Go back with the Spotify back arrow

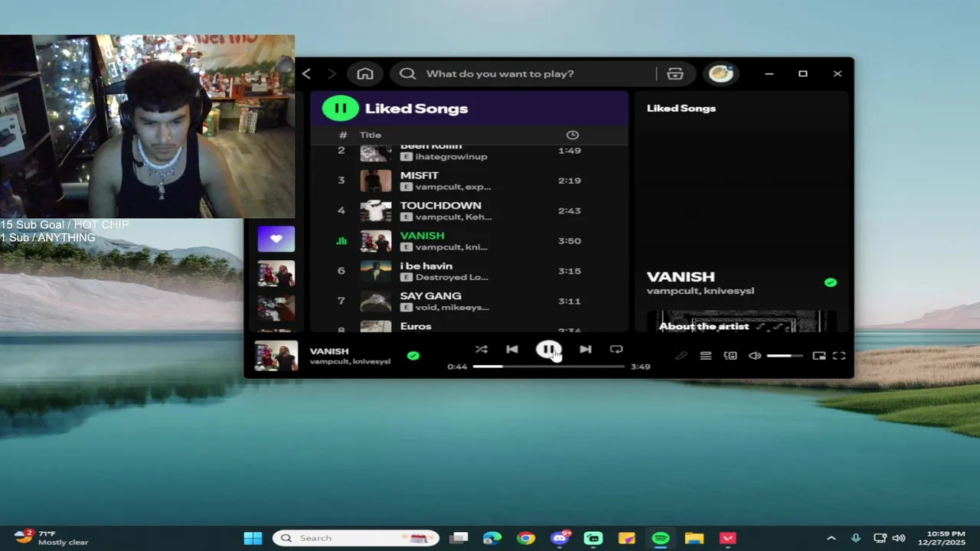(x=306, y=73)
